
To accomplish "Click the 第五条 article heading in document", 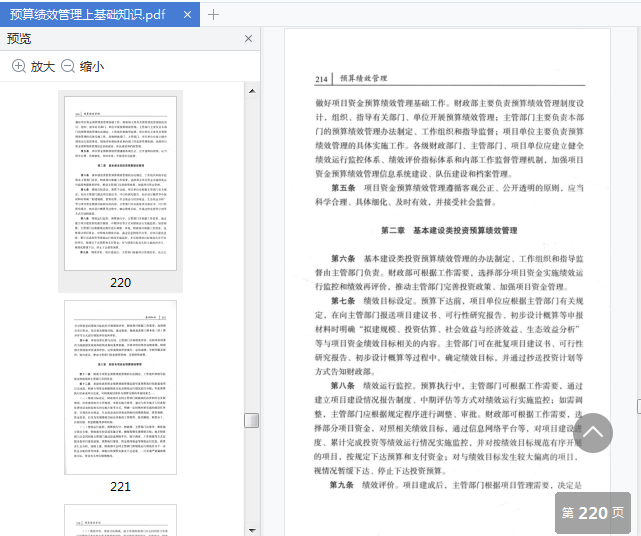I will (x=343, y=188).
